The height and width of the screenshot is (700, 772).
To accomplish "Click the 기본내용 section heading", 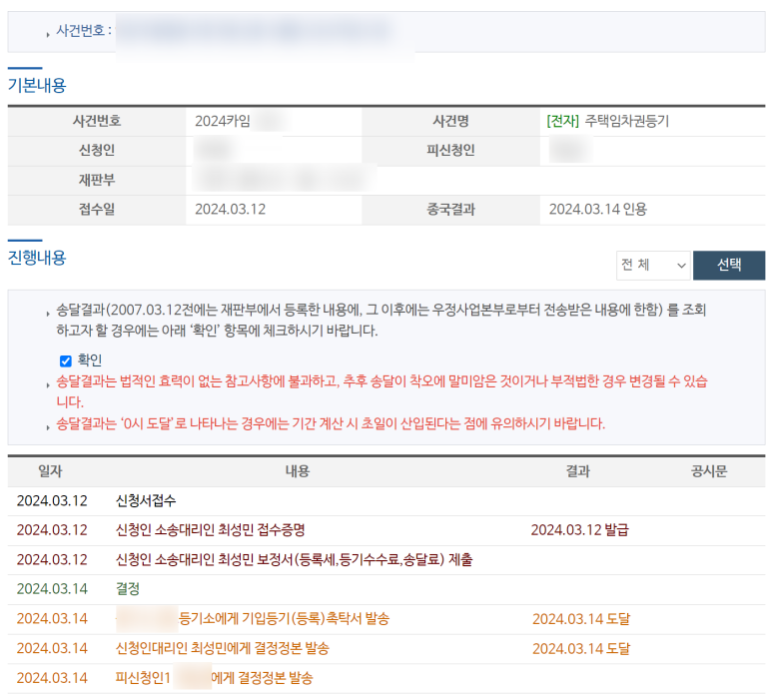I will 37,86.
